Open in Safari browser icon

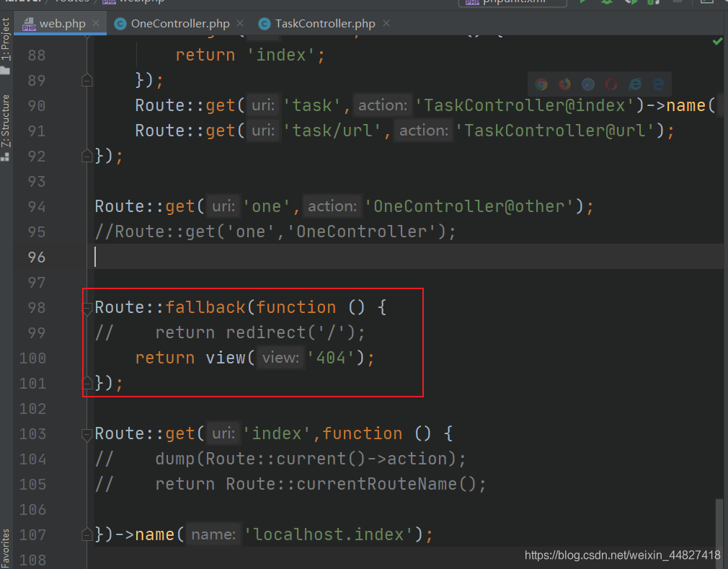pyautogui.click(x=588, y=84)
